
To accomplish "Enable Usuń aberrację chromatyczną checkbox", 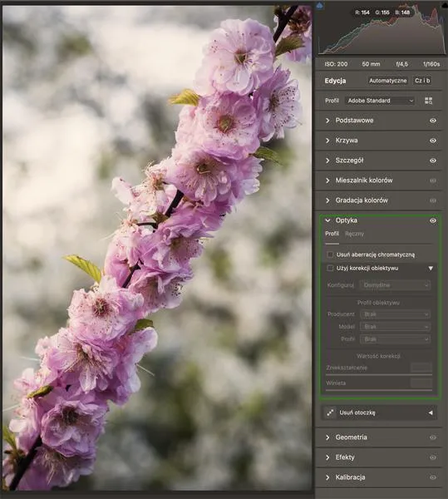I will [x=330, y=254].
